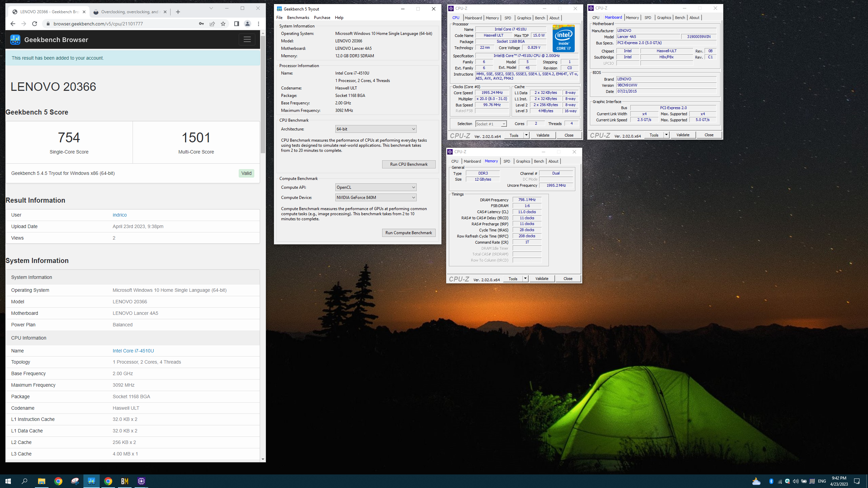Open File Explorer from taskbar
The image size is (868, 488).
[x=41, y=481]
